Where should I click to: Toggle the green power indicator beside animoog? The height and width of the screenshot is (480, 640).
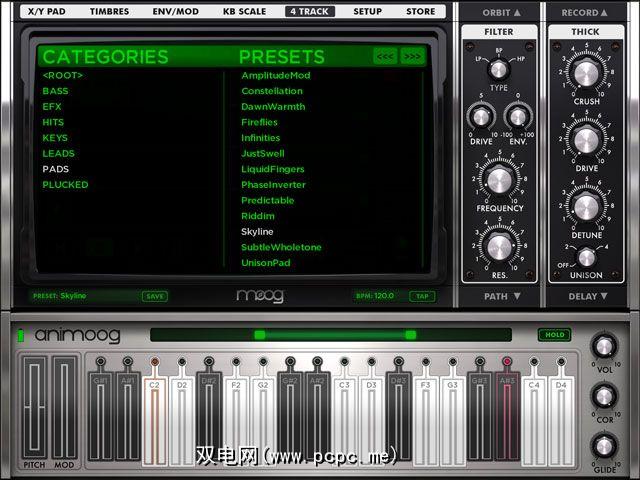point(20,336)
